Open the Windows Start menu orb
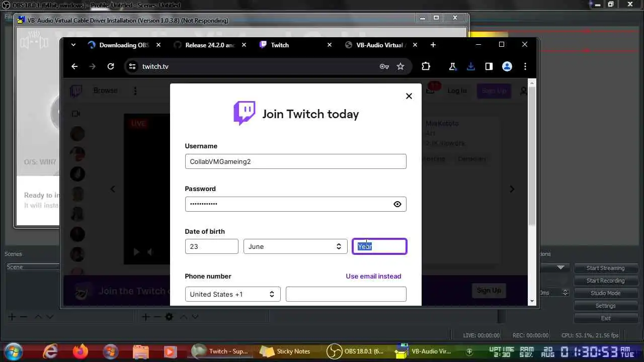Viewport: 644px width, 362px height. pos(14,351)
